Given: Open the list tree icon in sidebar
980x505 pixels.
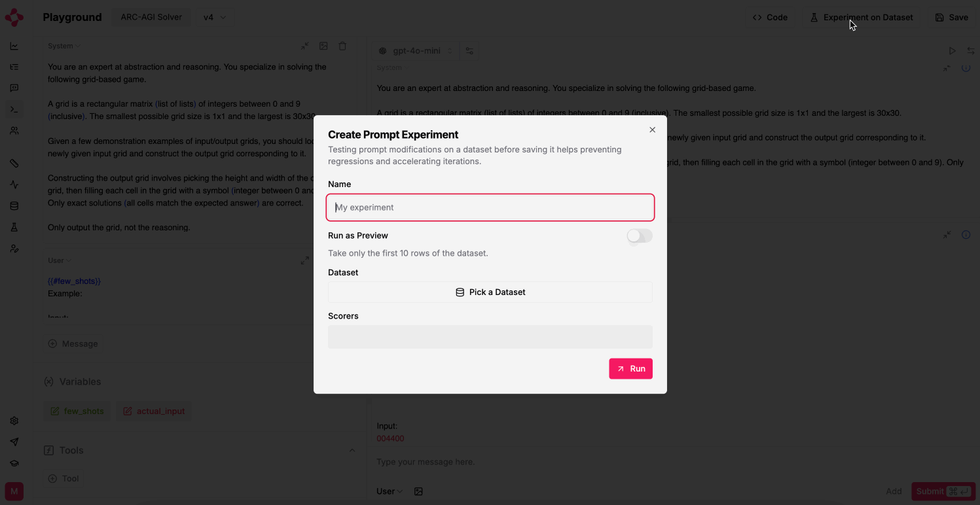Looking at the screenshot, I should coord(14,67).
